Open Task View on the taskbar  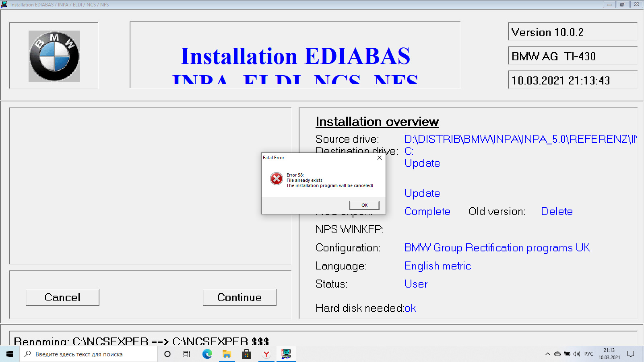[x=187, y=354]
